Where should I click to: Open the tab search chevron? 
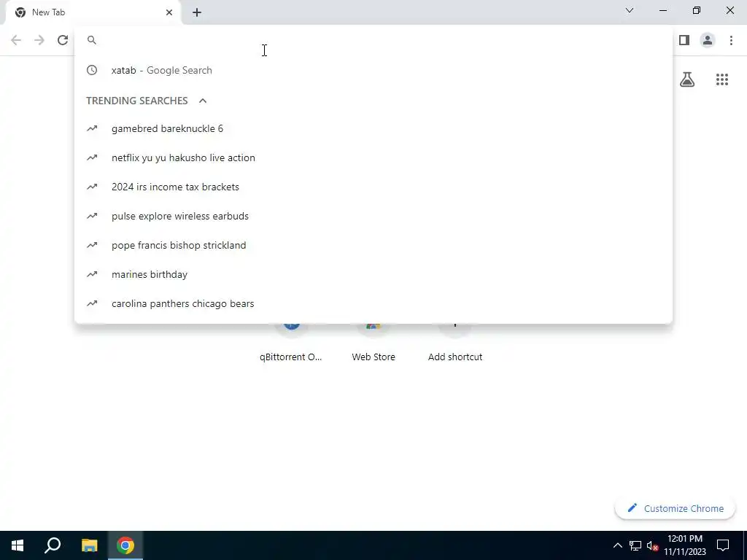point(630,10)
